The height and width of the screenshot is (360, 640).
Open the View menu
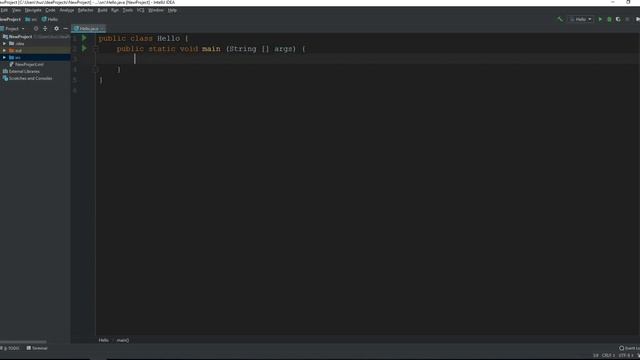16,10
